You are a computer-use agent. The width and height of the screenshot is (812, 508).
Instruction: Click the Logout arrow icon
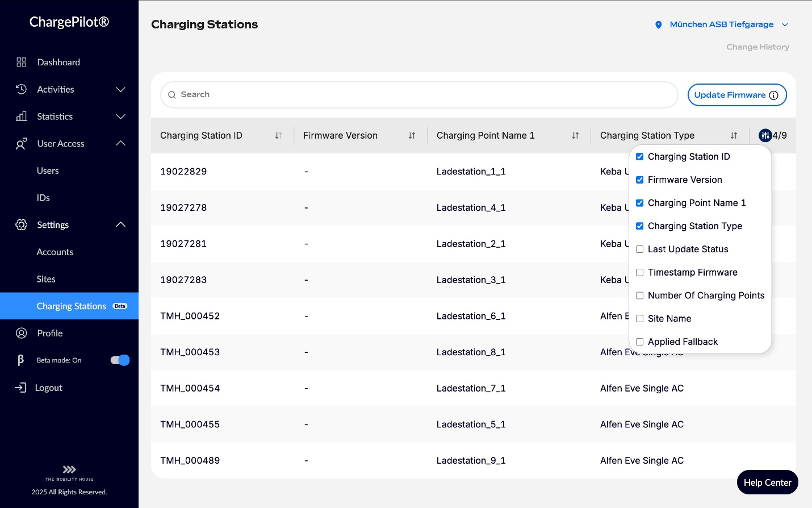click(21, 388)
